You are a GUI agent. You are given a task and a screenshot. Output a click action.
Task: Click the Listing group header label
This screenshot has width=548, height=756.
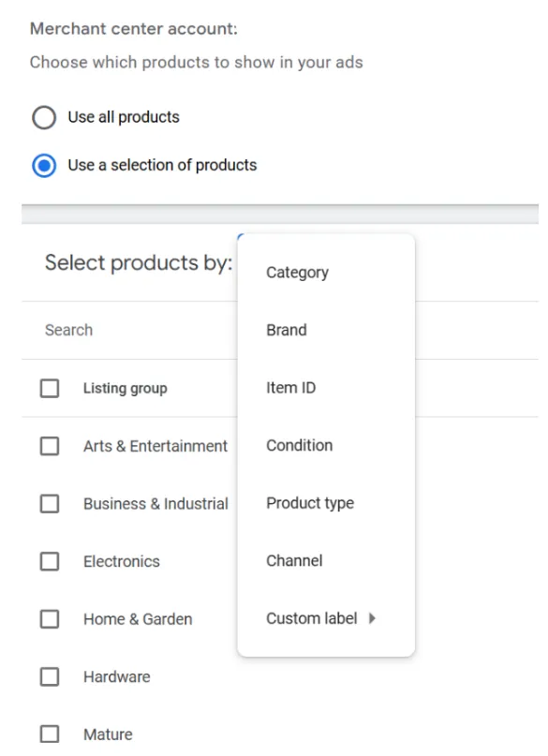pos(126,388)
